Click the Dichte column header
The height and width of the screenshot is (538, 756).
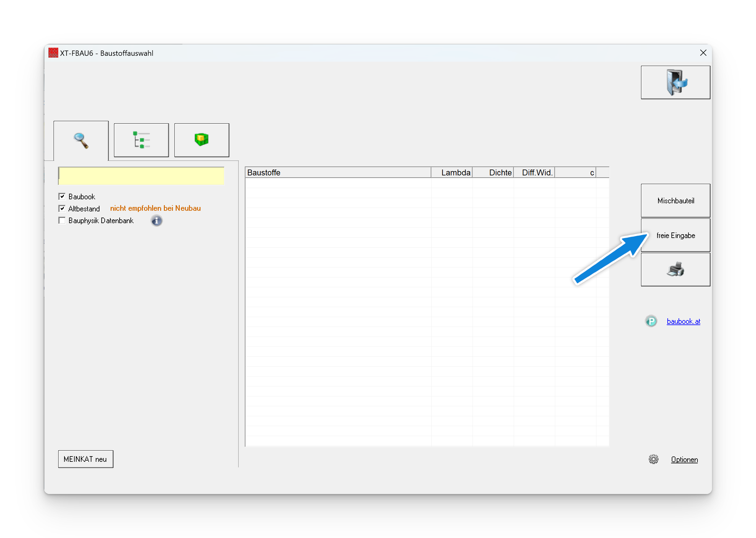coord(493,173)
